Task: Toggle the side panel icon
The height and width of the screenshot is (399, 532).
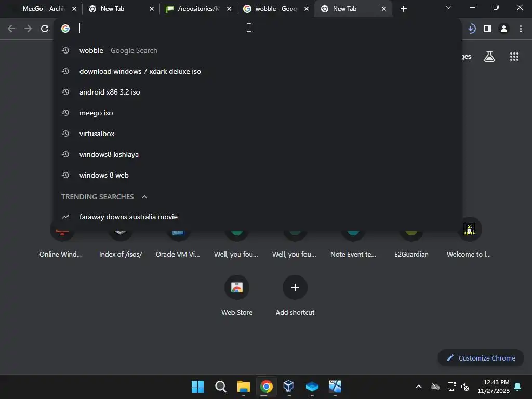Action: pos(487,29)
